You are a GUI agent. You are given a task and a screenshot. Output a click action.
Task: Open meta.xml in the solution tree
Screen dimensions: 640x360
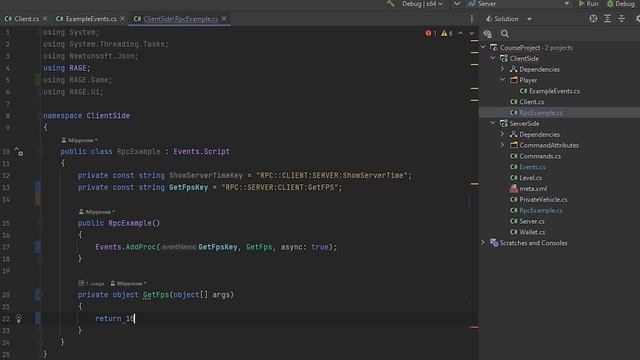(533, 189)
